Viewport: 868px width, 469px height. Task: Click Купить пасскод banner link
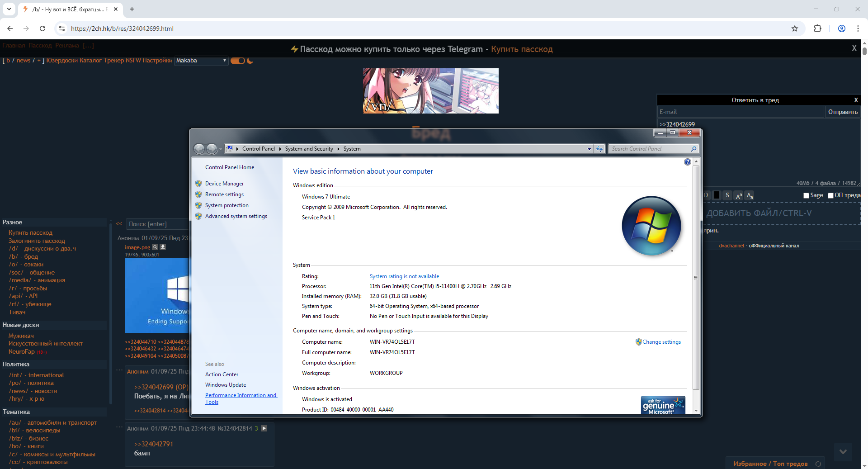click(522, 49)
